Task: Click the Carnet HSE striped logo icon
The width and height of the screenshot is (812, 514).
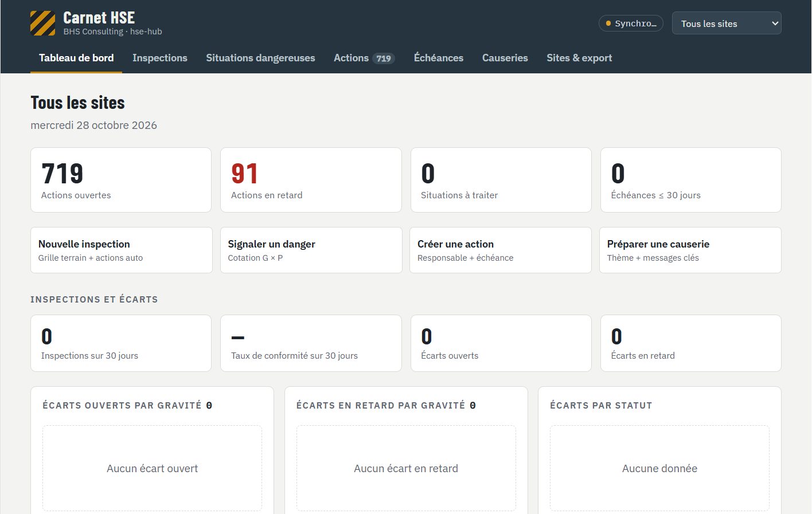Action: click(43, 23)
